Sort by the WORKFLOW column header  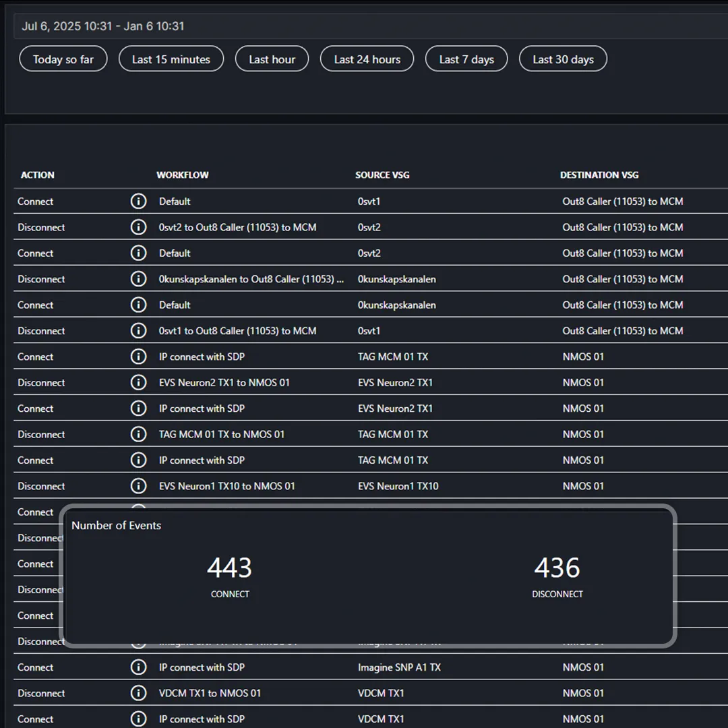[183, 175]
